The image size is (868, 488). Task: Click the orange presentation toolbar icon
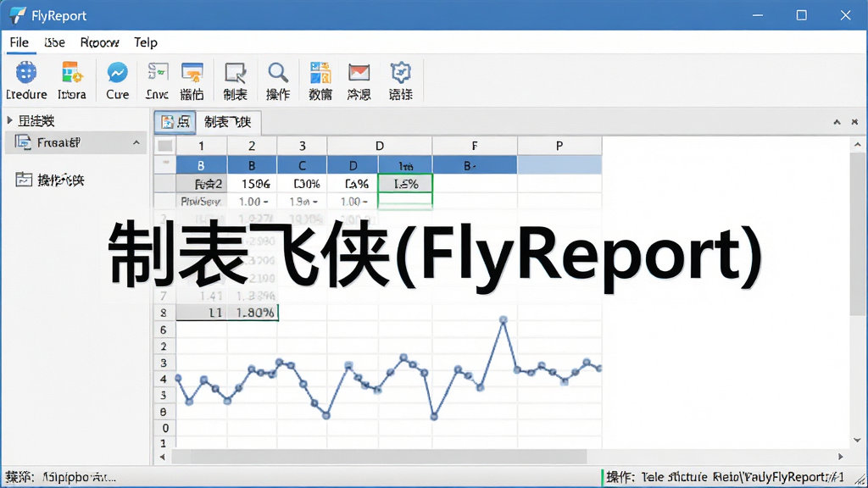point(192,73)
